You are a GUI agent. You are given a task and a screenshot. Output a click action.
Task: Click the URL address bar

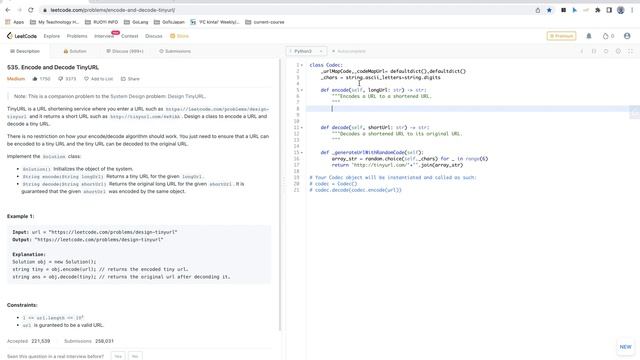[x=286, y=10]
